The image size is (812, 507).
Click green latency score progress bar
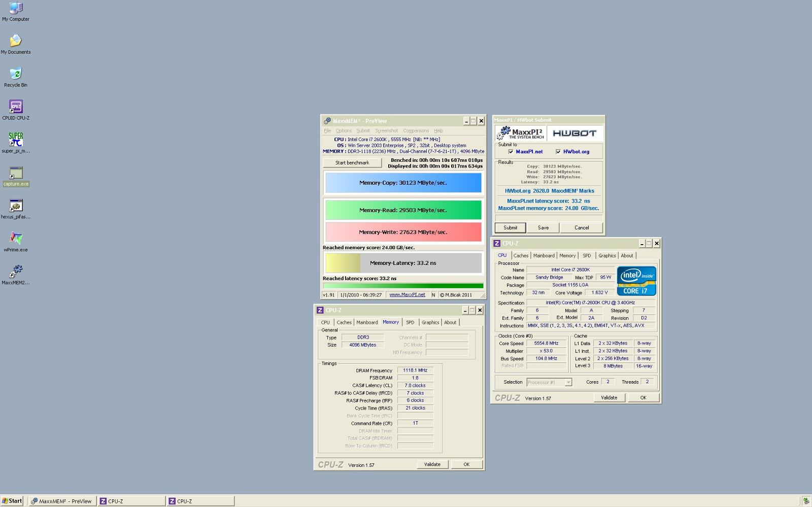tap(403, 286)
